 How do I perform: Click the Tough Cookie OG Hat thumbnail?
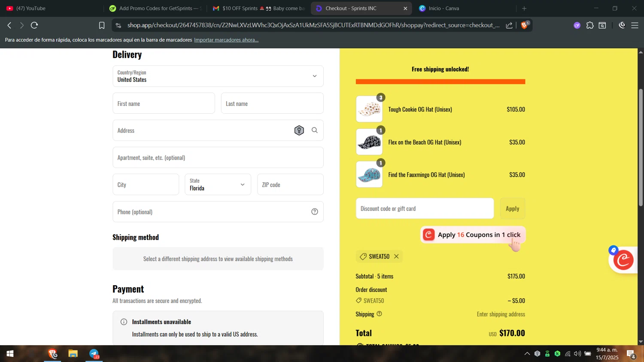pos(369,109)
